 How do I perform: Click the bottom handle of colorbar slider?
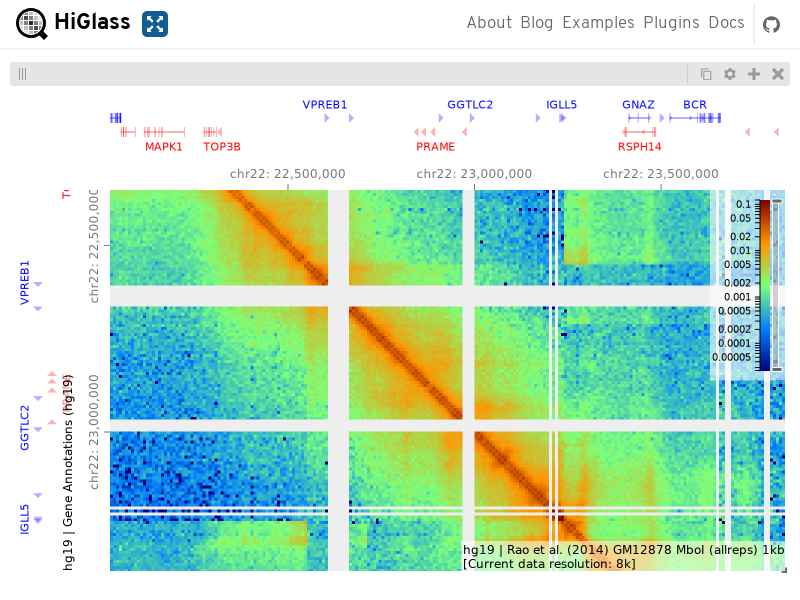tap(777, 369)
